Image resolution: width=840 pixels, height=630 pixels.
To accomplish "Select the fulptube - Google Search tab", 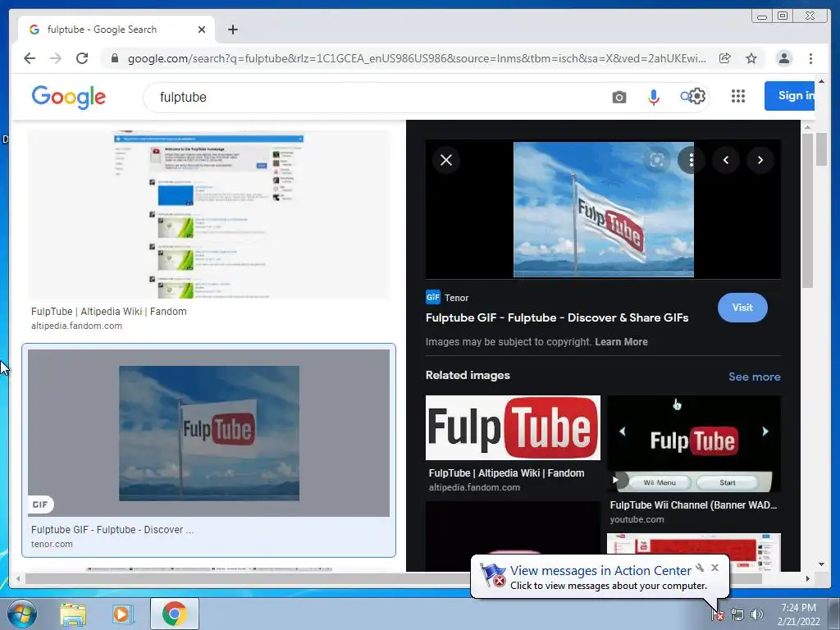I will [116, 30].
